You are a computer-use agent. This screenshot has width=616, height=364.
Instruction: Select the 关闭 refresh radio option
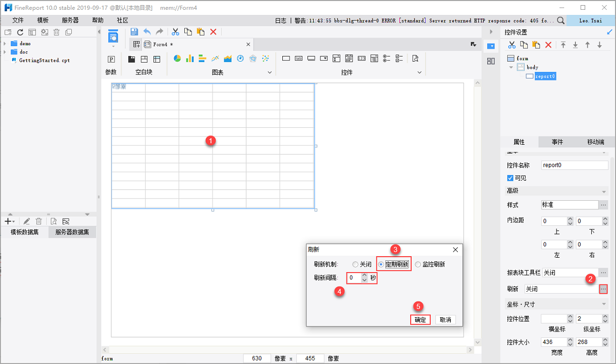355,264
